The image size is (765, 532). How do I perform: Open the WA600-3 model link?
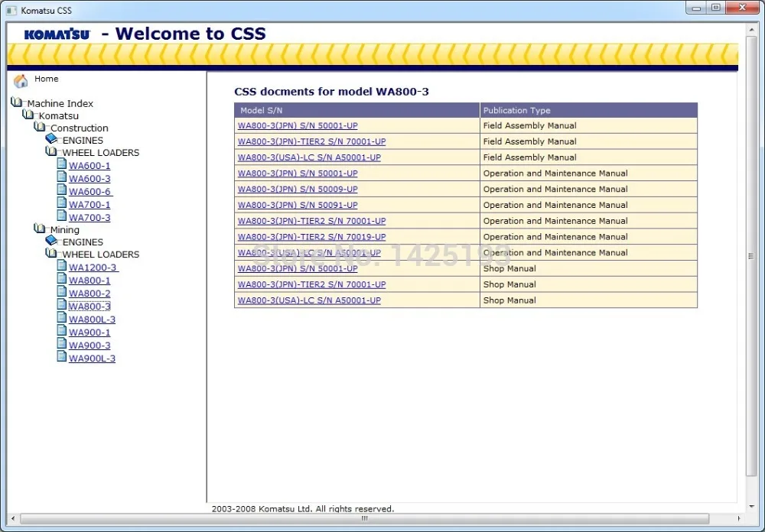tap(90, 179)
